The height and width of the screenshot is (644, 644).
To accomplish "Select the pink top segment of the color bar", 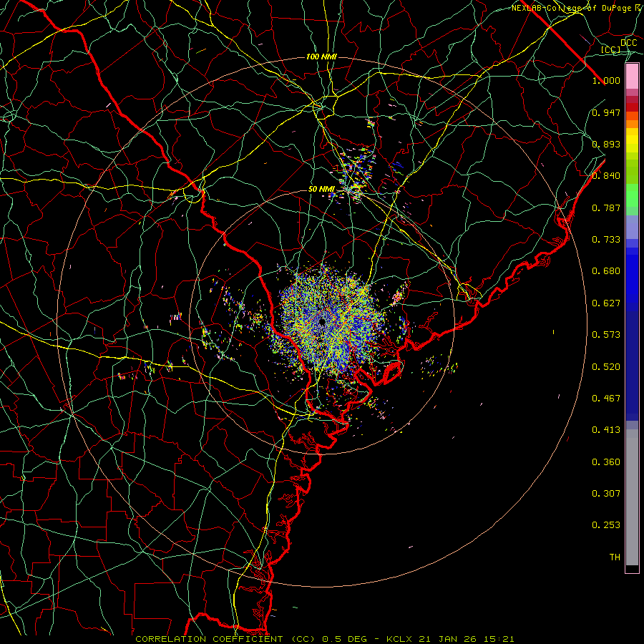I will coord(632,77).
